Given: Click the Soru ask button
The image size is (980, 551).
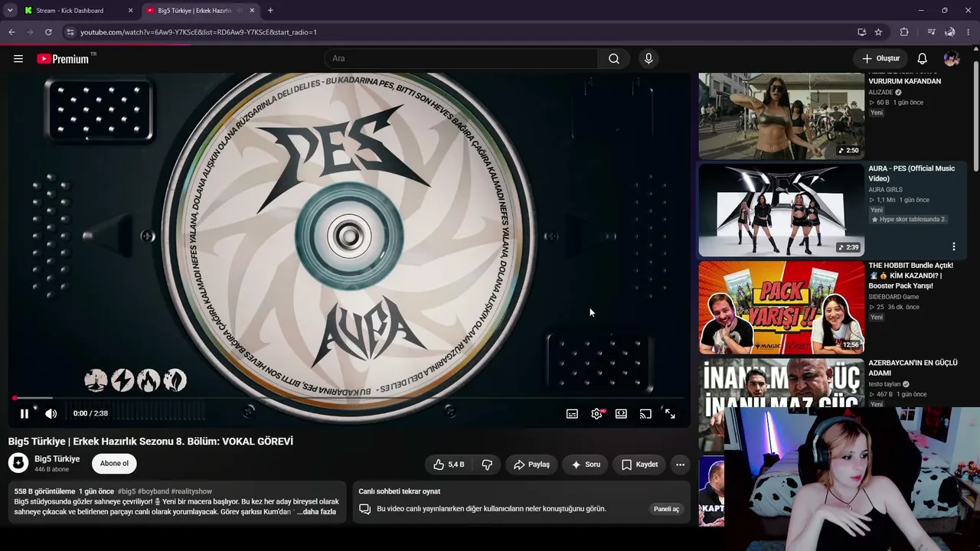Looking at the screenshot, I should pyautogui.click(x=586, y=465).
